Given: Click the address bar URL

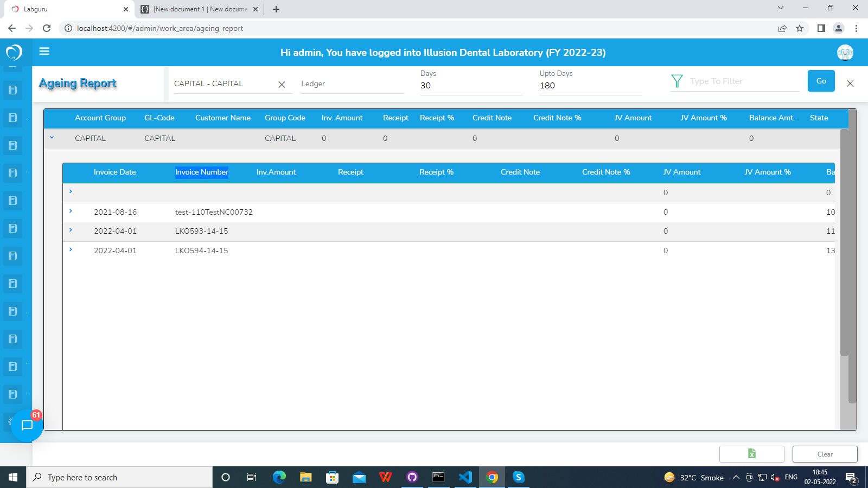Looking at the screenshot, I should [x=160, y=28].
